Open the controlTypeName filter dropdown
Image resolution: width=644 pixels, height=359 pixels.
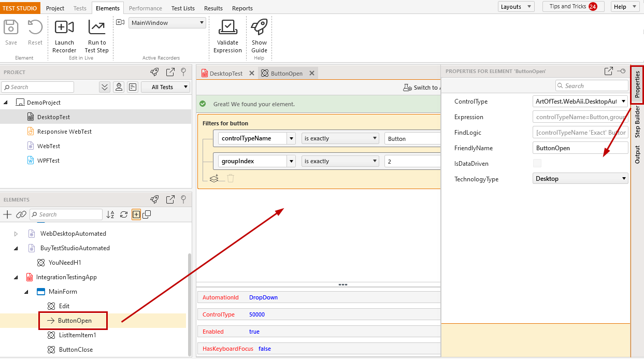[x=292, y=138]
